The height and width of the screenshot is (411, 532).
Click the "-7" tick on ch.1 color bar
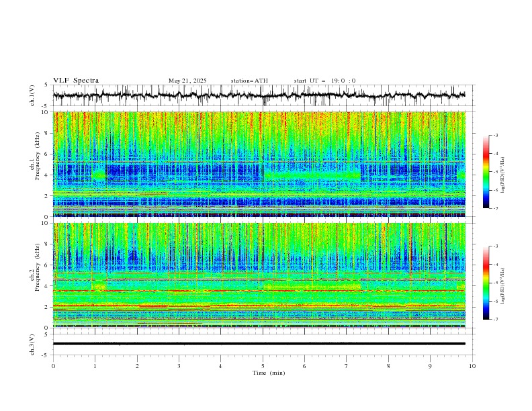496,208
